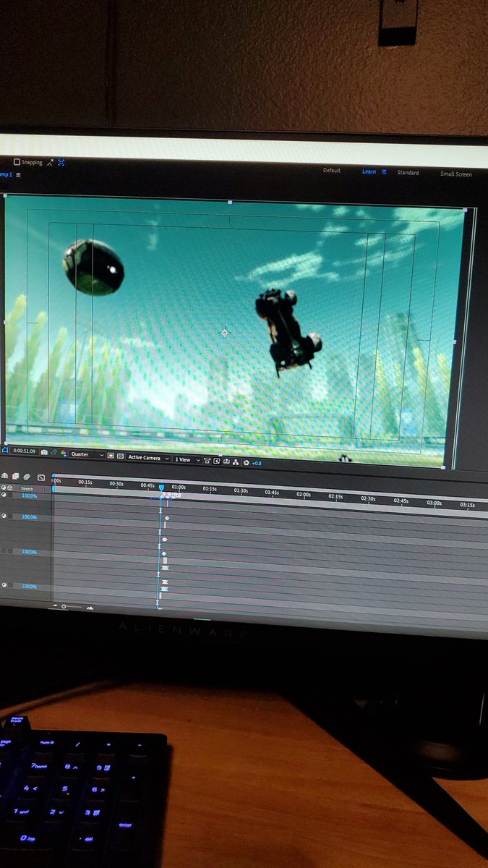Click the fourth icon in the timeline's top-left icon row

(x=41, y=477)
